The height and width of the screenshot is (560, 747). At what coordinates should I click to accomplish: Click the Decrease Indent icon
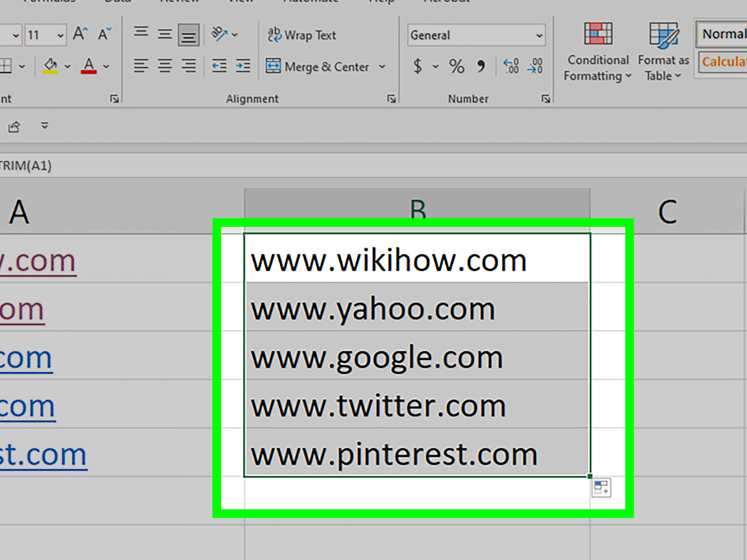tap(219, 66)
